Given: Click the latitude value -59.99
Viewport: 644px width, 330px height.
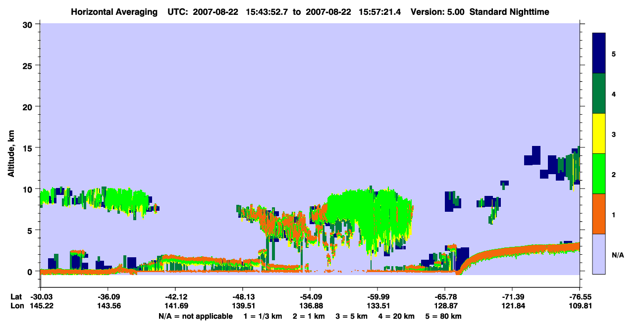Looking at the screenshot, I should click(x=377, y=297).
